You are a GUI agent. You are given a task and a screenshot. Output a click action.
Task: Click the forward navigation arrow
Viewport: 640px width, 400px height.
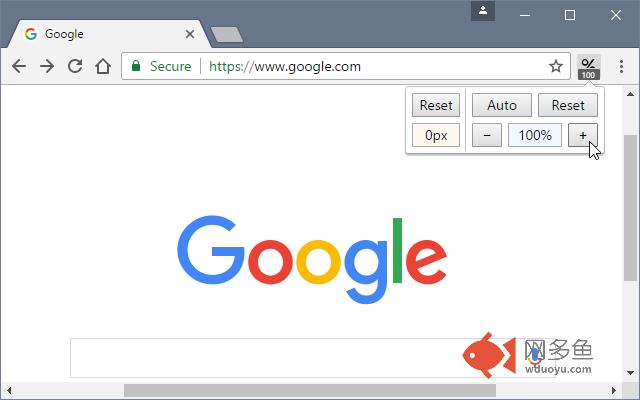coord(47,66)
